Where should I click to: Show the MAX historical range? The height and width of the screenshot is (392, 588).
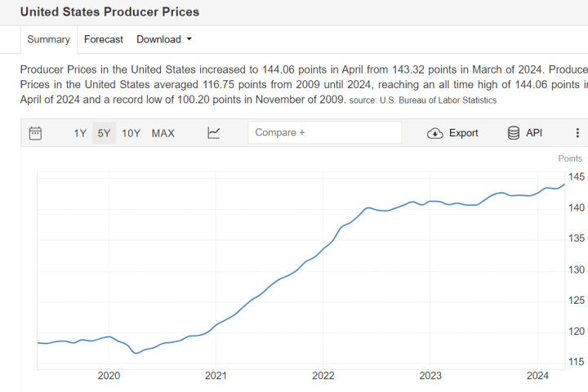pos(163,133)
